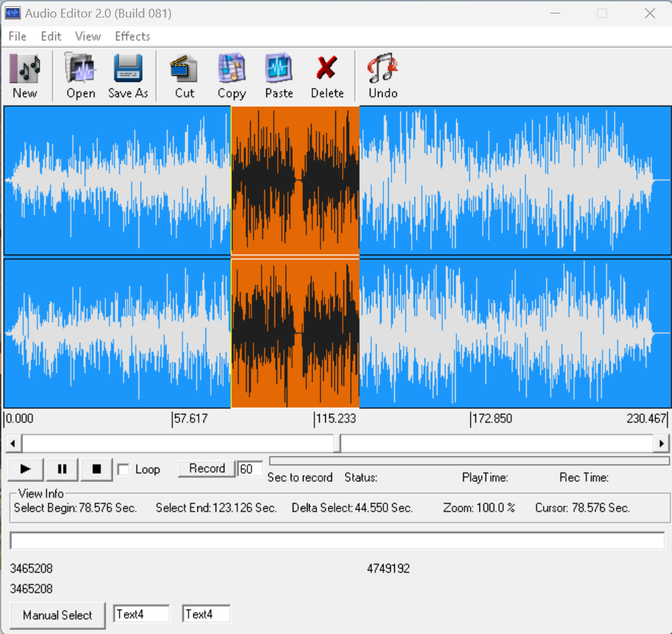Enable the Loop checkbox
Viewport: 672px width, 634px height.
pos(124,470)
